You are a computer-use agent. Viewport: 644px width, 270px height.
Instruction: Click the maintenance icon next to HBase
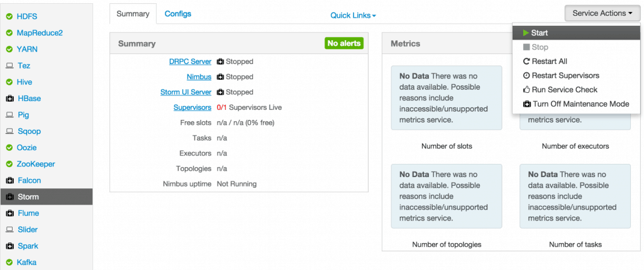coord(9,99)
